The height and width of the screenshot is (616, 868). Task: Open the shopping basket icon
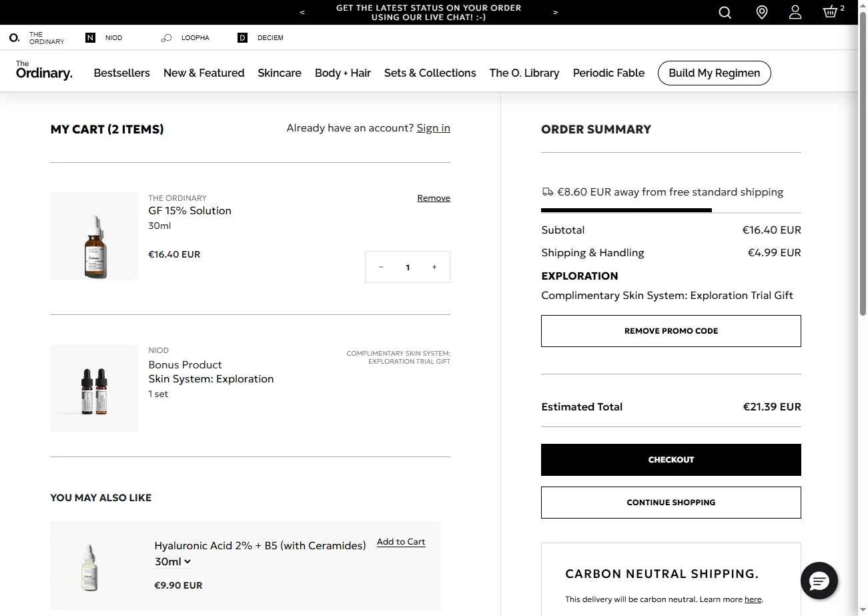(x=830, y=12)
